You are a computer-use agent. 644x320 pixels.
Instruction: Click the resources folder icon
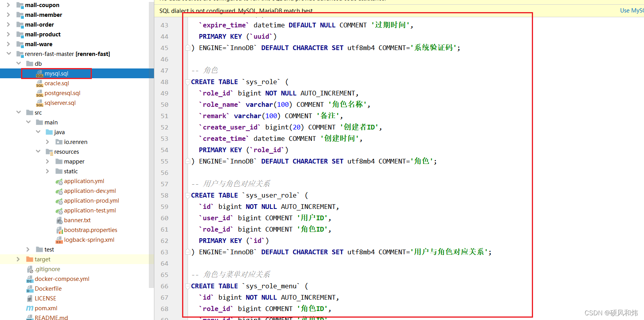point(49,152)
